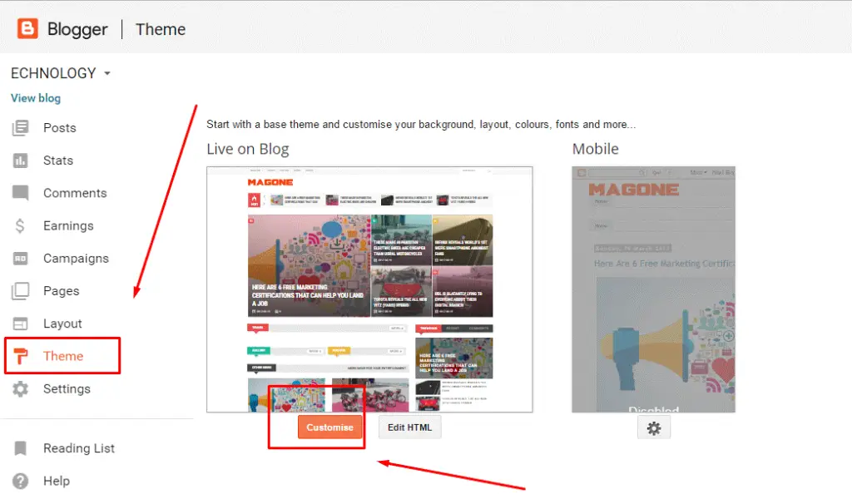Open the Layout section
852x504 pixels.
click(x=62, y=324)
